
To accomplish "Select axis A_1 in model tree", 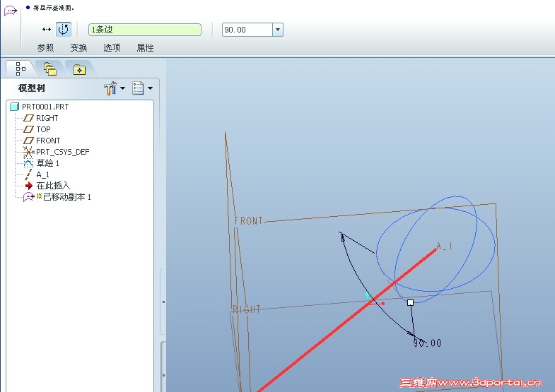I will pos(43,174).
